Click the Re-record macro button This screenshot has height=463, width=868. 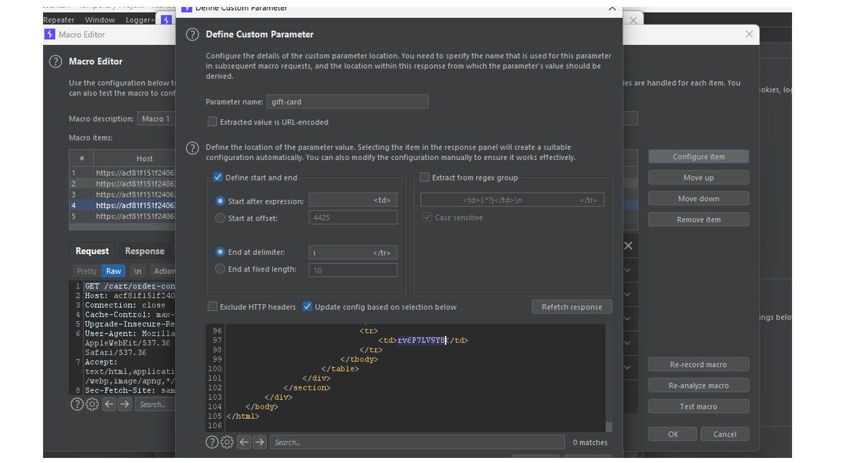[x=698, y=364]
